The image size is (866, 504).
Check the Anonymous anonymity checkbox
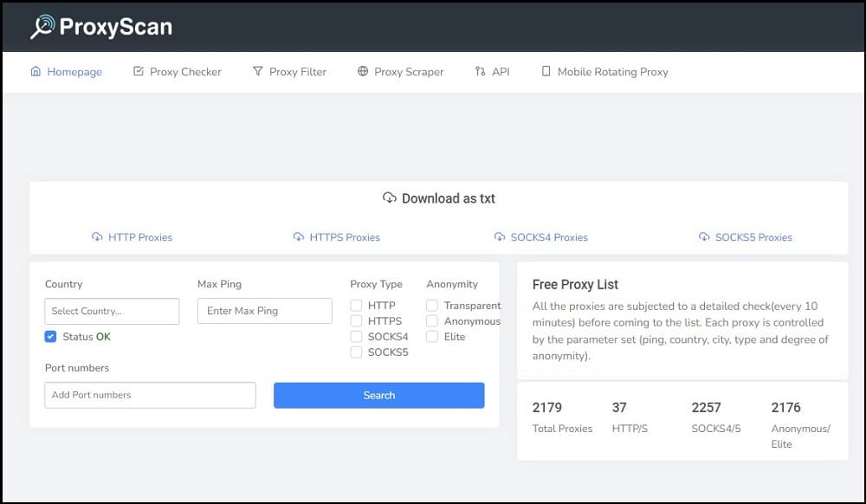click(x=432, y=320)
